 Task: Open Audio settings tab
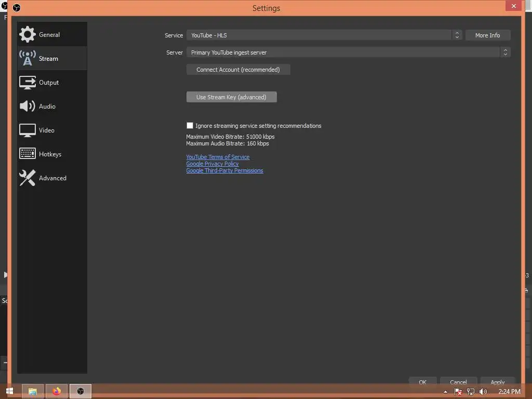(52, 106)
